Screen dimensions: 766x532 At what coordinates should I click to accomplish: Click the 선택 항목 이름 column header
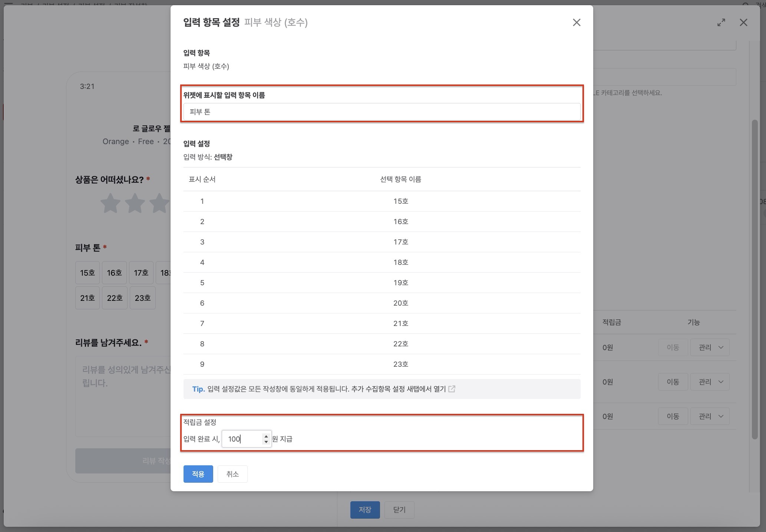(400, 179)
